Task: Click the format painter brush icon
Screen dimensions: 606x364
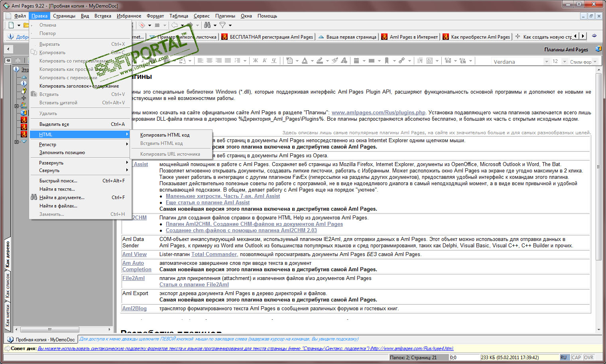Action: point(335,61)
